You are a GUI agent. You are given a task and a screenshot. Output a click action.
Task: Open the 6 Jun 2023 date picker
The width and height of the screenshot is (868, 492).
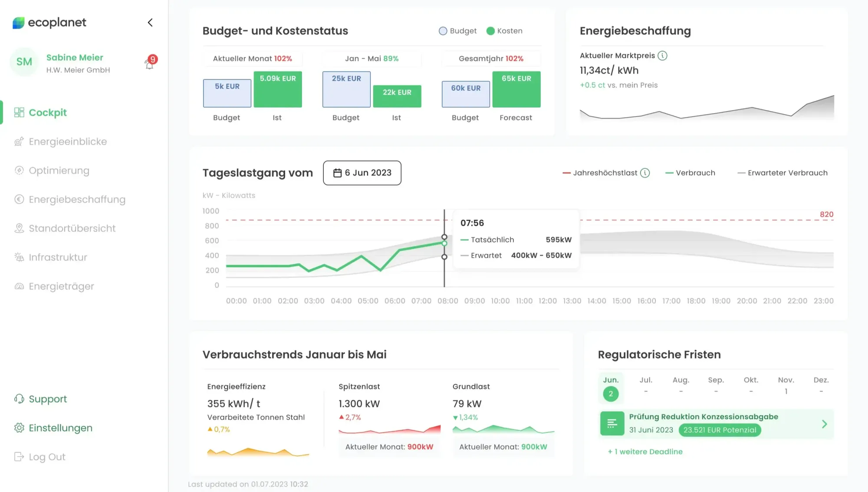362,173
